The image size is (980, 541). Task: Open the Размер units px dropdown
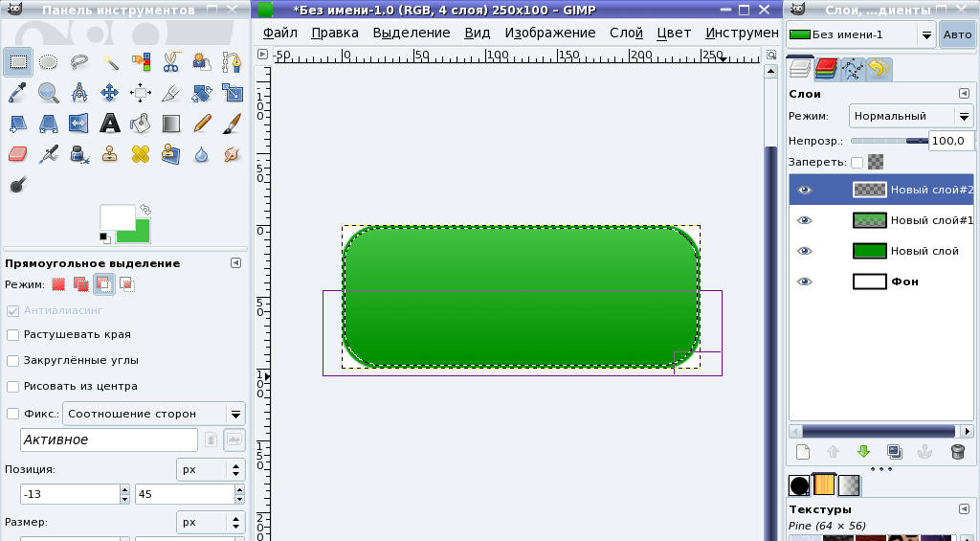211,522
